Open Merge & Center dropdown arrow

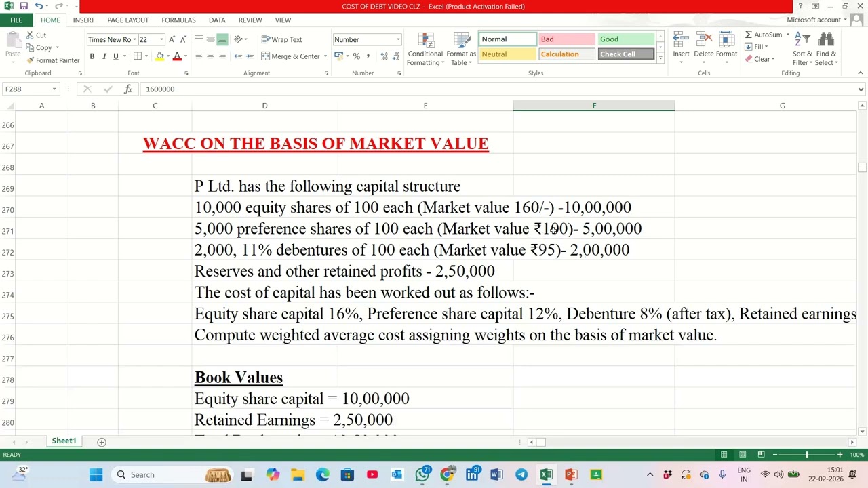tap(325, 56)
